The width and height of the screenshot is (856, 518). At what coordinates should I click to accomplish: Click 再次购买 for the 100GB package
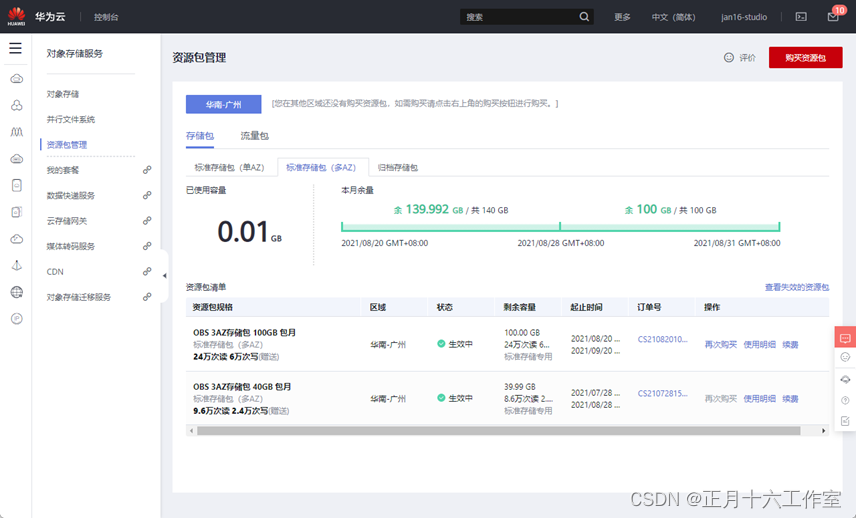[721, 344]
